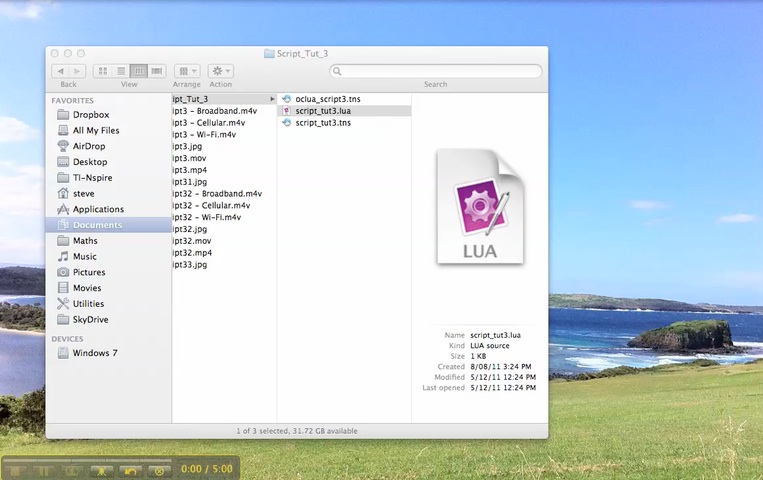Switch to icon view
763x480 pixels.
102,71
